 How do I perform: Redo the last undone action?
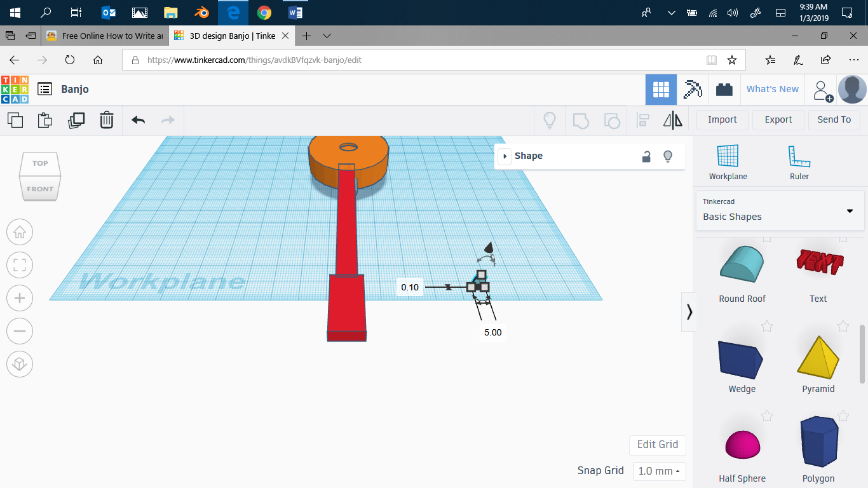168,119
